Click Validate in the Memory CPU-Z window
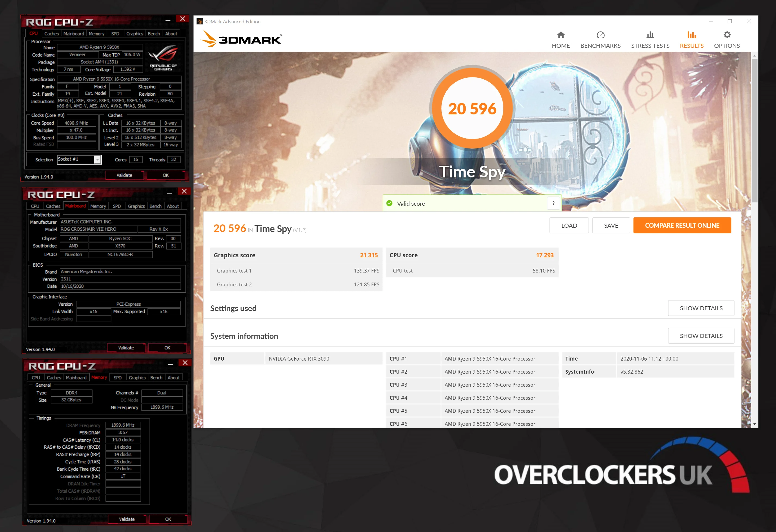 click(x=127, y=519)
